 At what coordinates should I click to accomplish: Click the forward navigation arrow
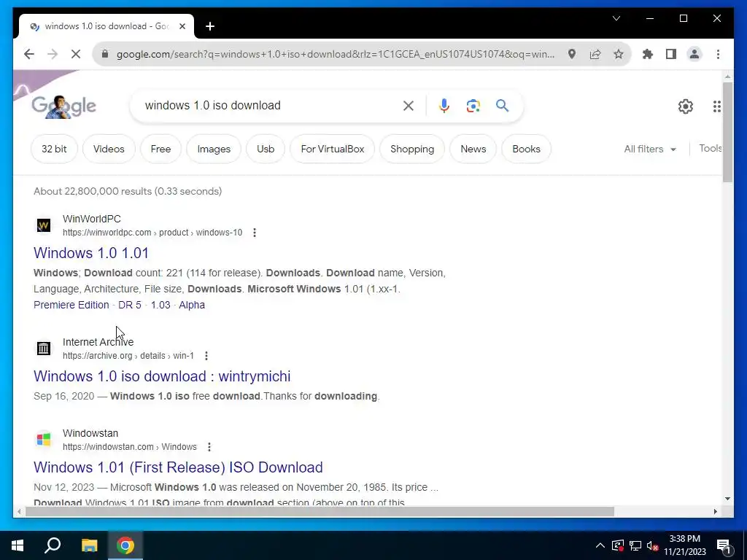pyautogui.click(x=53, y=54)
